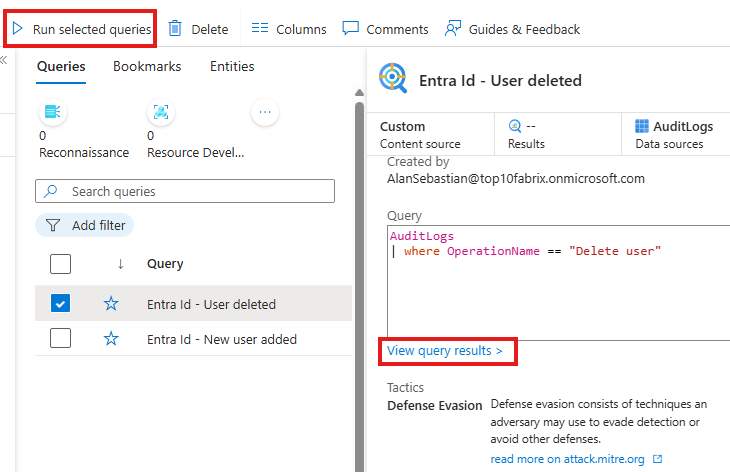
Task: Click the Delete trash icon
Action: [175, 28]
